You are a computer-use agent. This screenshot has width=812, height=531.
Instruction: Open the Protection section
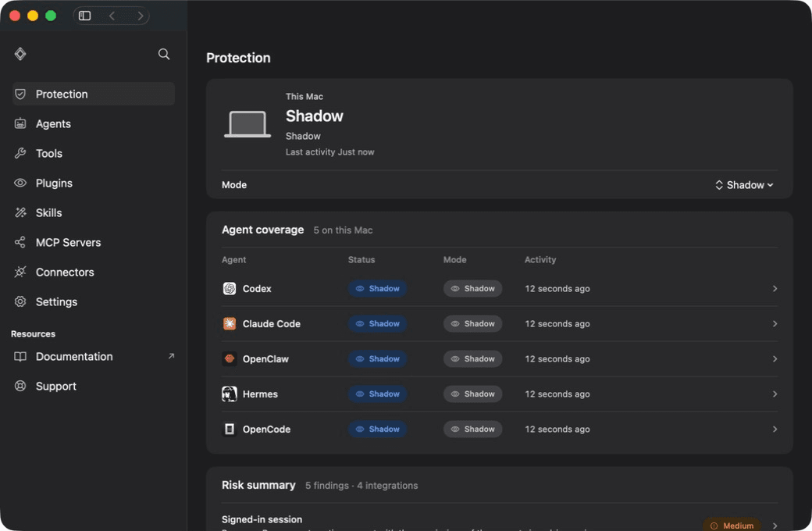click(x=94, y=94)
